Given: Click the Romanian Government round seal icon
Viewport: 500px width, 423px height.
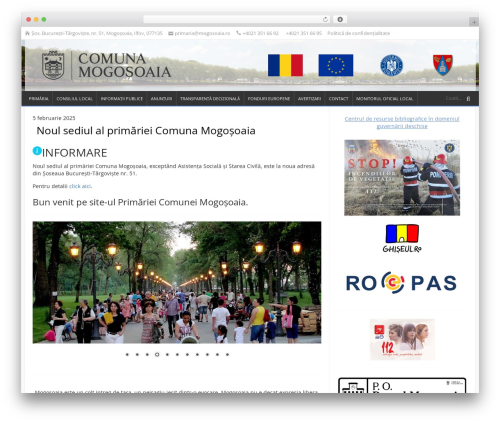Looking at the screenshot, I should pos(391,65).
